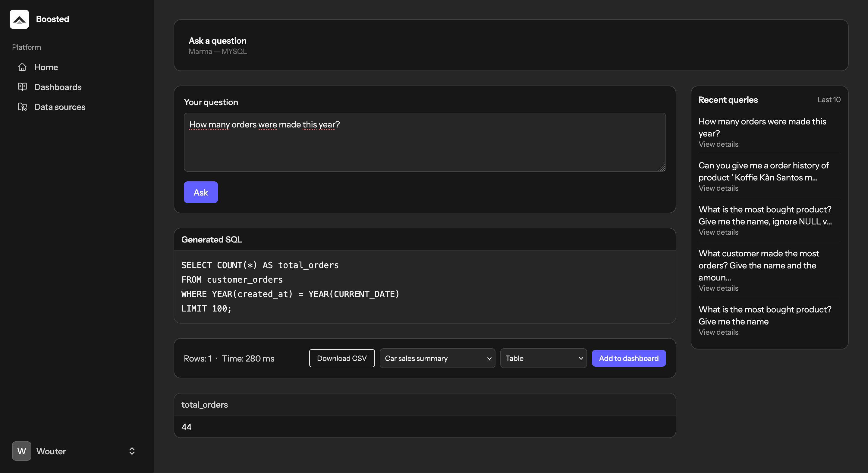Viewport: 868px width, 473px height.
Task: Click the Dashboards book icon
Action: 22,87
